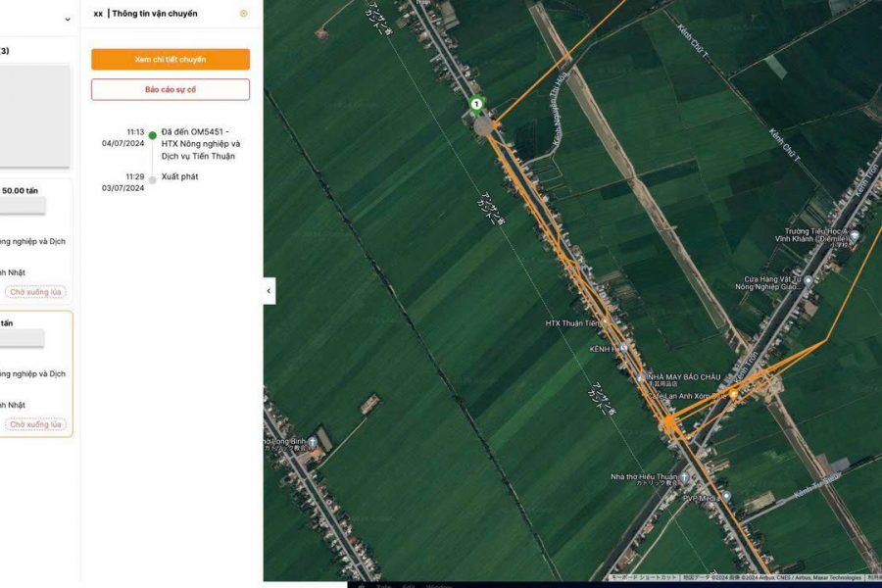Image resolution: width=882 pixels, height=588 pixels.
Task: Click the Báo cáo sự cố button
Action: [171, 89]
